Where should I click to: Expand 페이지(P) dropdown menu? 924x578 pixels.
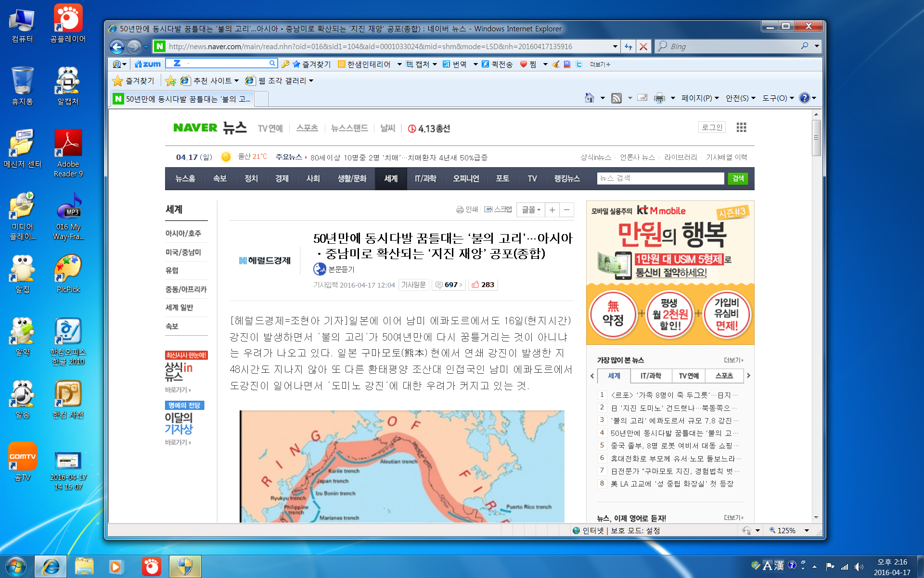click(700, 98)
